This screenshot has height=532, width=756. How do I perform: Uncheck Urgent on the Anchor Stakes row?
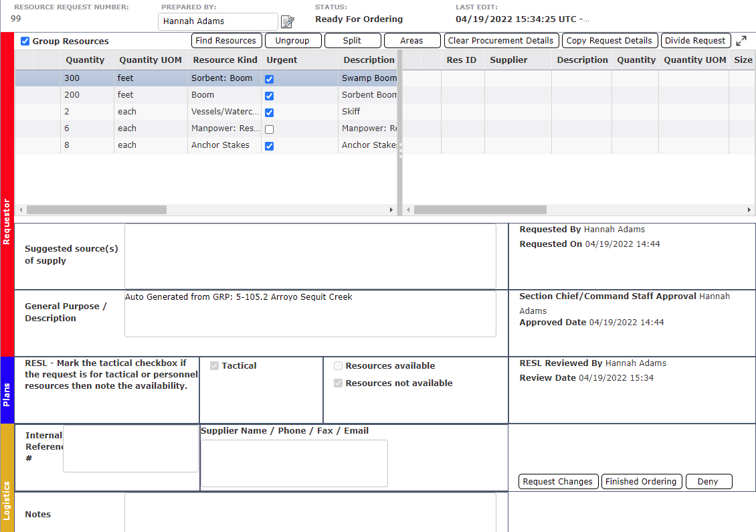click(269, 145)
